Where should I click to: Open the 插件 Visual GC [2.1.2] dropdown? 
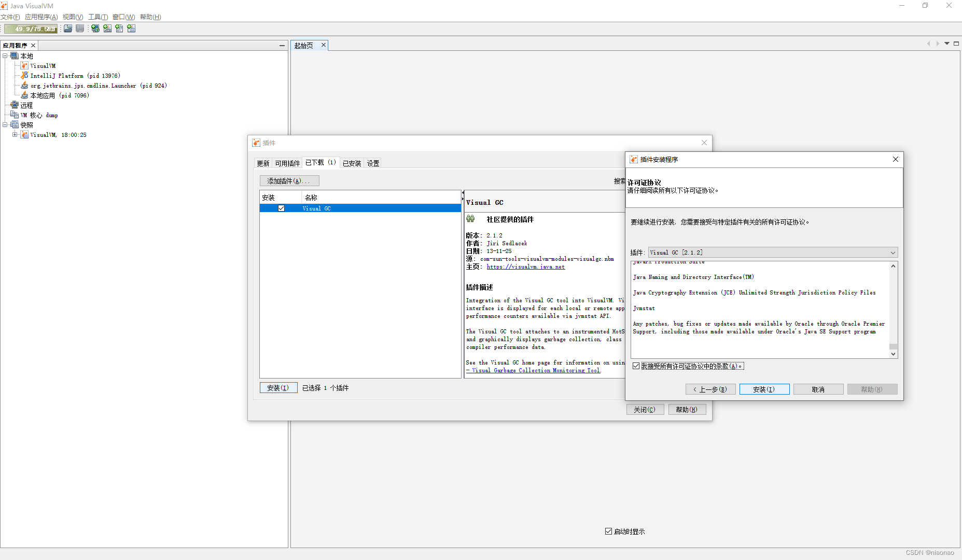(x=773, y=253)
